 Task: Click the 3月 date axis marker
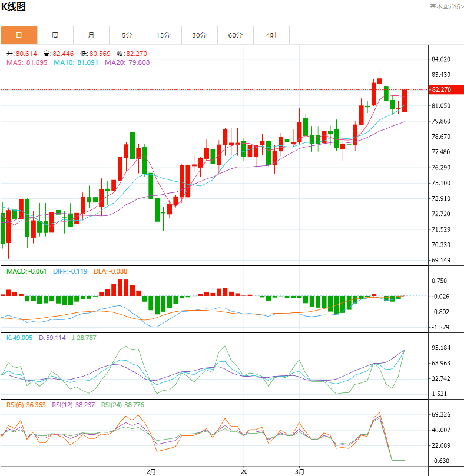300,471
